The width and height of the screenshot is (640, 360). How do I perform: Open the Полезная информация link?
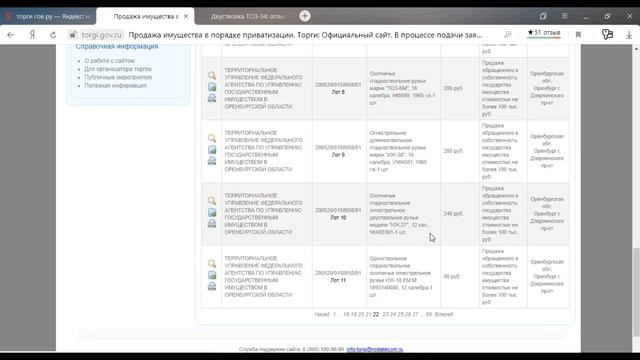click(116, 86)
